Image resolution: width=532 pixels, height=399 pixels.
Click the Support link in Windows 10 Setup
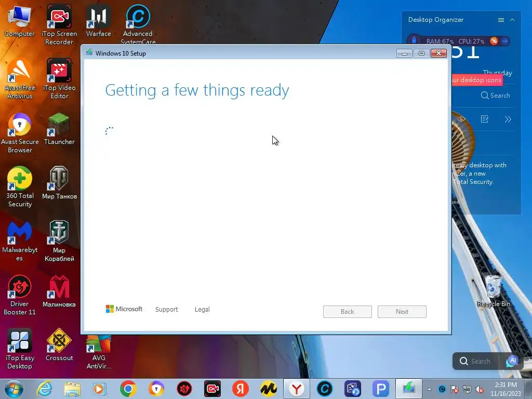click(167, 310)
